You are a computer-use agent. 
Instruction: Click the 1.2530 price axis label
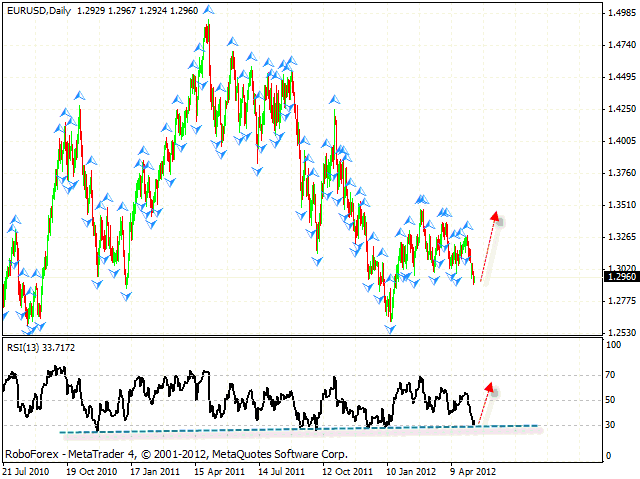click(x=618, y=333)
